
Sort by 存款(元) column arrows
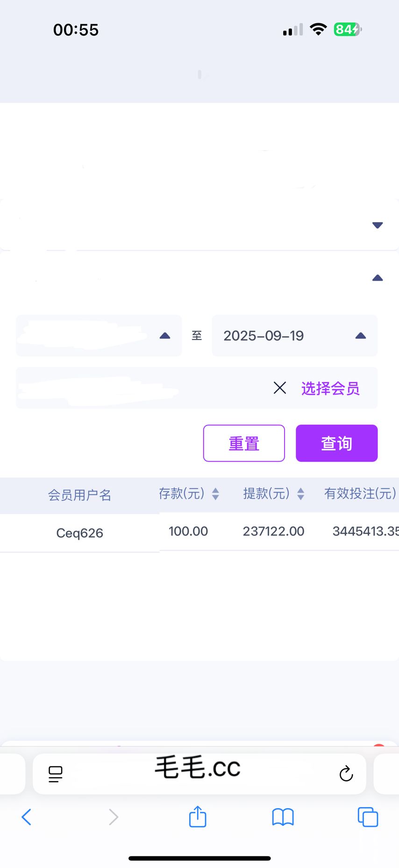(215, 494)
